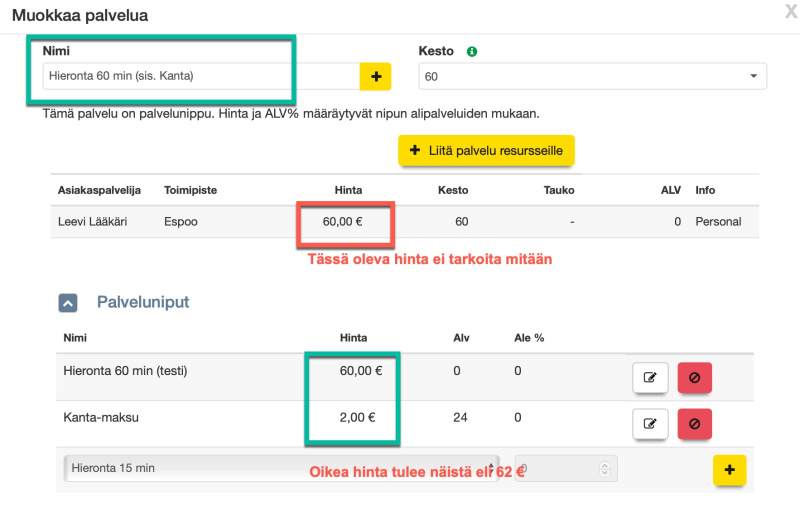The width and height of the screenshot is (800, 510).
Task: Click the Toimipiste column header
Action: 190,190
